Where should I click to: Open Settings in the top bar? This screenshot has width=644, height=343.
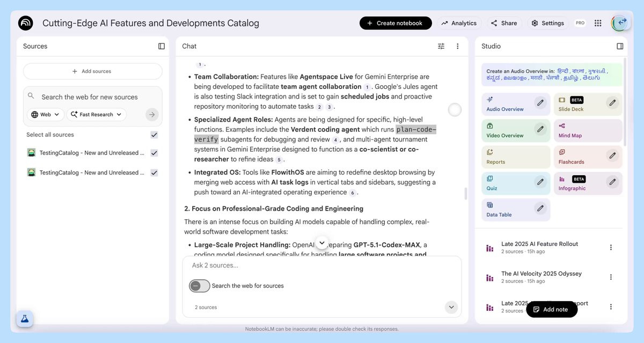tap(547, 23)
